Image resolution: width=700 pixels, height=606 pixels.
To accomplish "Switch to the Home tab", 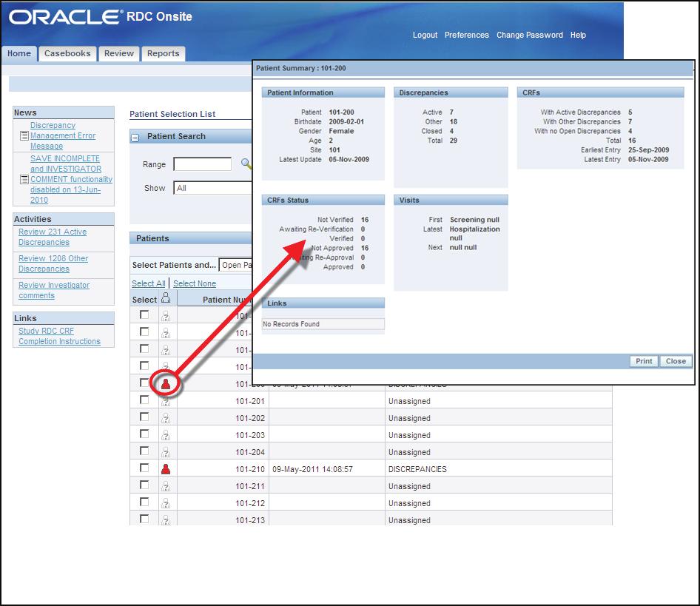I will pos(19,53).
